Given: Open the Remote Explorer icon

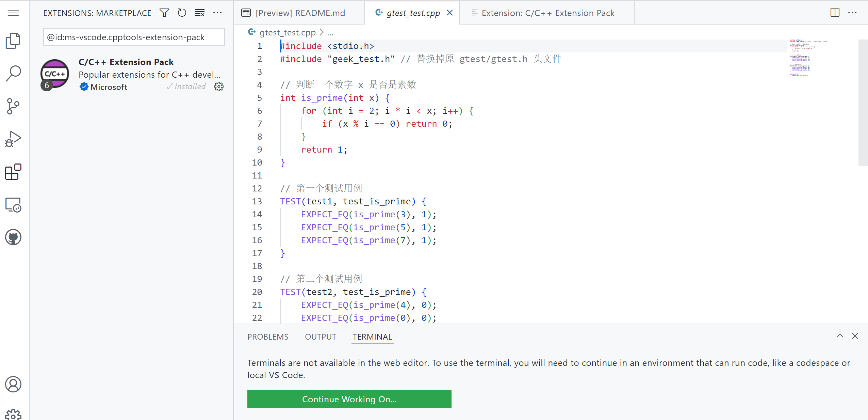Looking at the screenshot, I should [13, 205].
